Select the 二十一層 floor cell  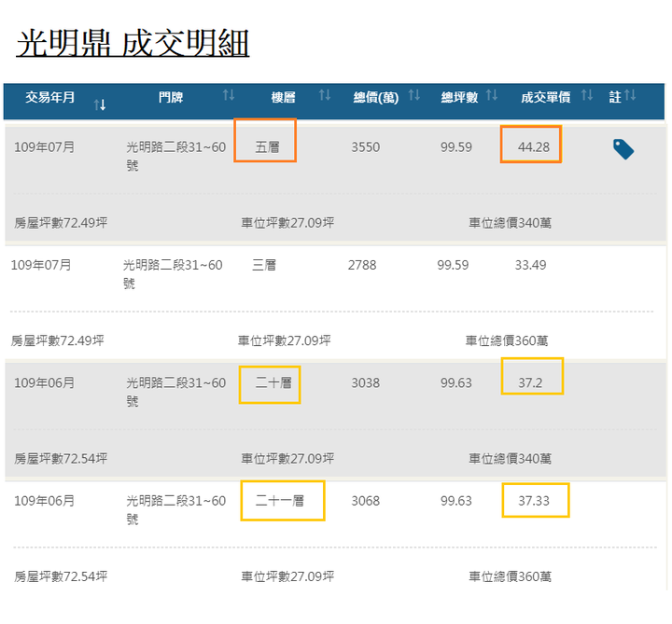(x=279, y=501)
